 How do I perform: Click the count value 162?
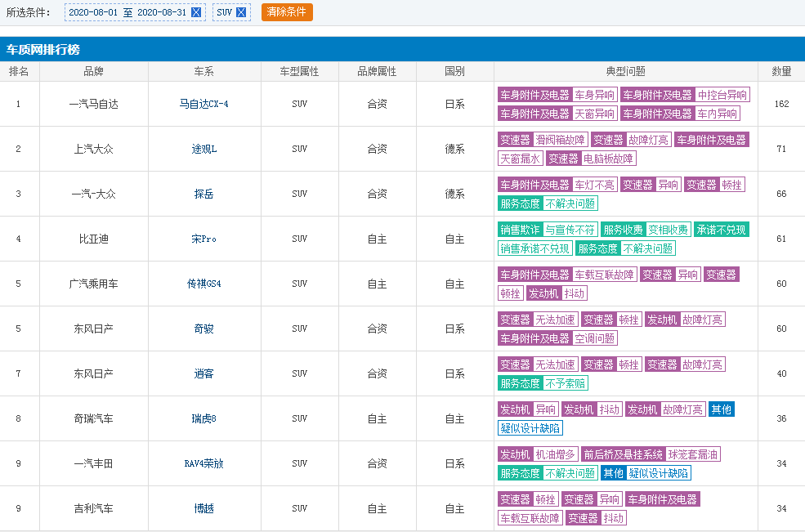(x=781, y=104)
